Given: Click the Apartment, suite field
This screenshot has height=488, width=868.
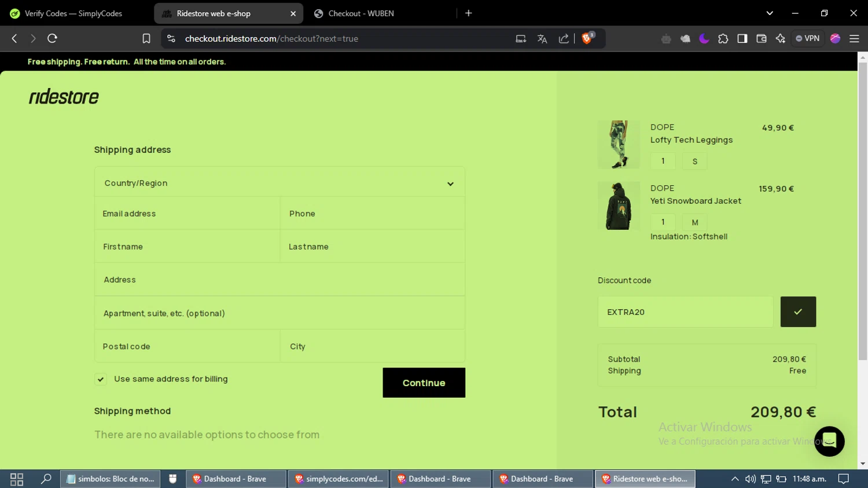Looking at the screenshot, I should pos(279,313).
